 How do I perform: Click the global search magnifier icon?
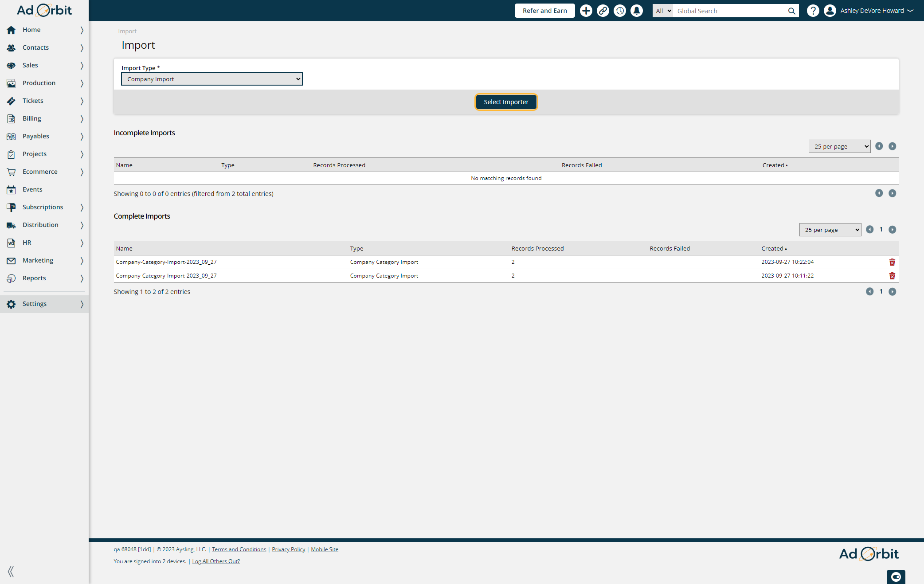(791, 11)
